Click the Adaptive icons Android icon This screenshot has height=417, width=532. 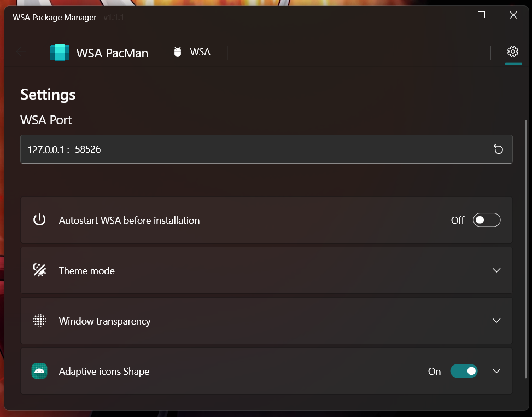[39, 371]
